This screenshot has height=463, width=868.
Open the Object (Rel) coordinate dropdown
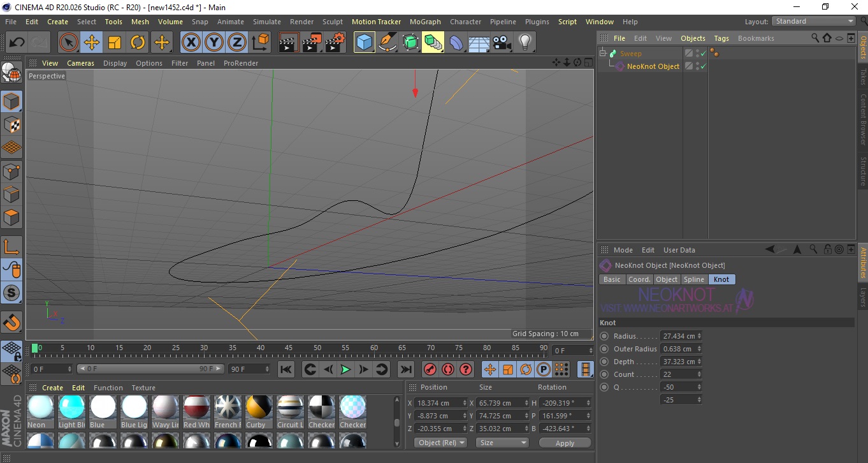pyautogui.click(x=440, y=443)
